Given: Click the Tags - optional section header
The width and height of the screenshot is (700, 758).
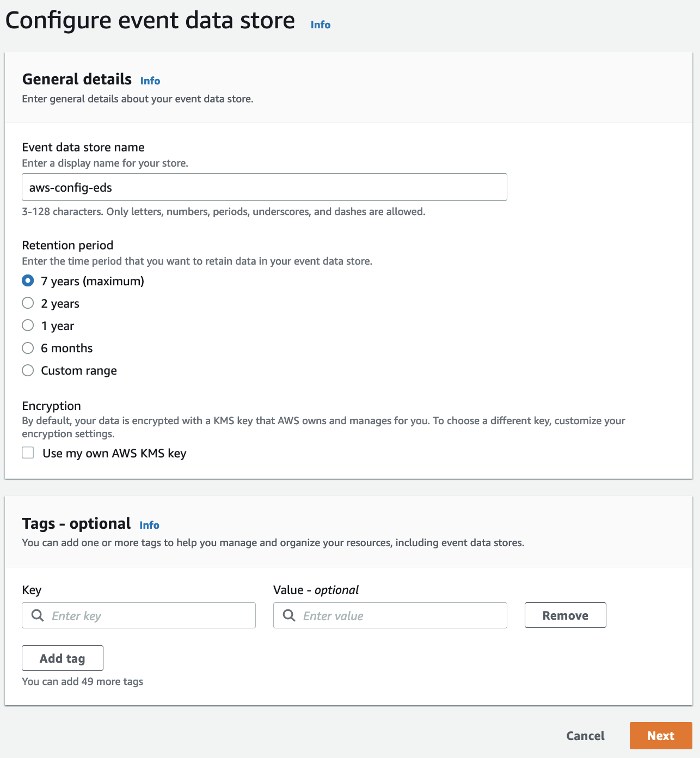Looking at the screenshot, I should (76, 523).
